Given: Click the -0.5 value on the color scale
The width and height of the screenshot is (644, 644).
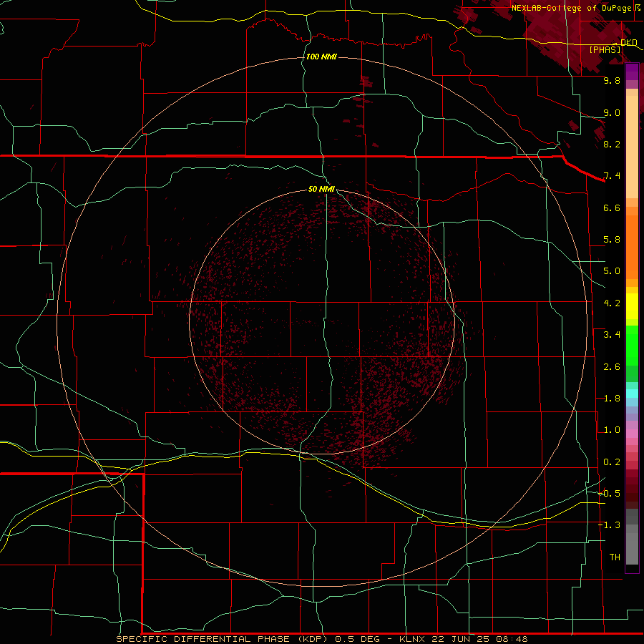Looking at the screenshot, I should pos(610,493).
